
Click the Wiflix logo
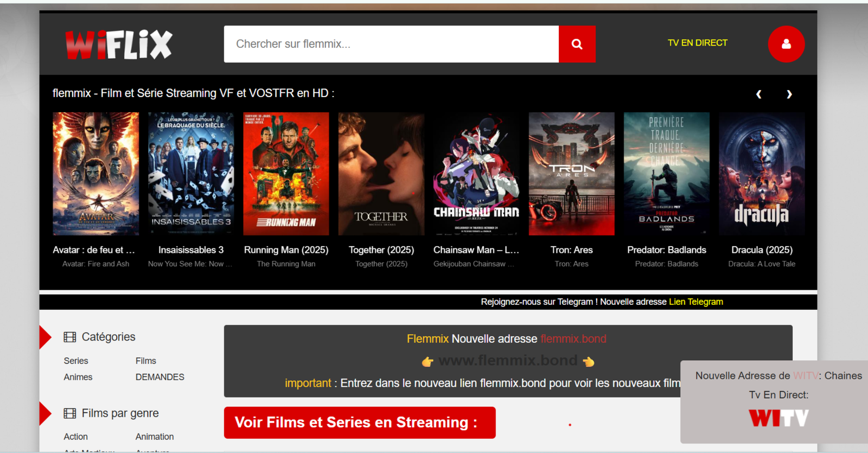tap(119, 44)
